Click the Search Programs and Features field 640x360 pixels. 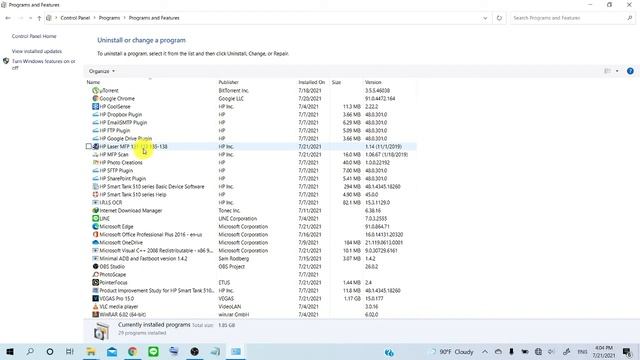pyautogui.click(x=572, y=18)
